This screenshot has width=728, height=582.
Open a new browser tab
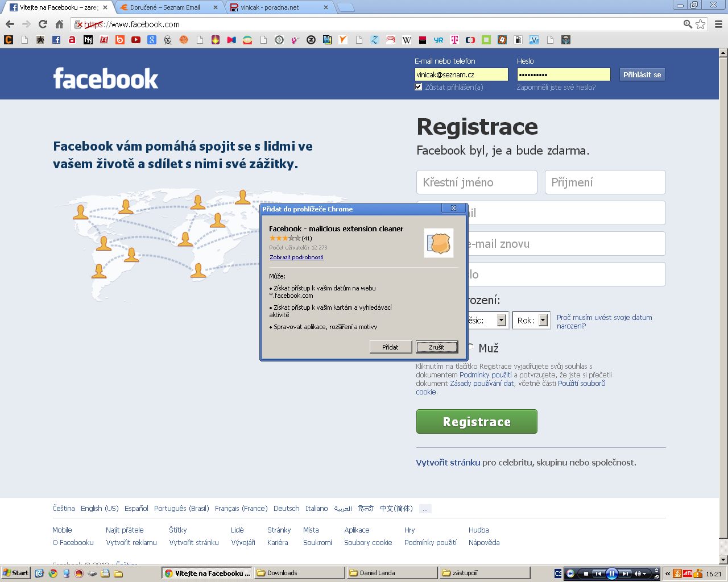[346, 7]
